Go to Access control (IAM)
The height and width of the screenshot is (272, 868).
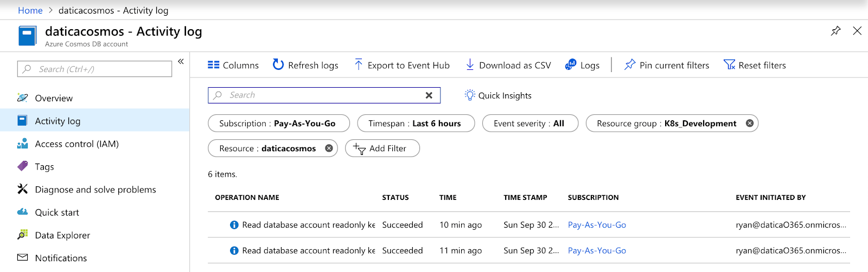(76, 144)
